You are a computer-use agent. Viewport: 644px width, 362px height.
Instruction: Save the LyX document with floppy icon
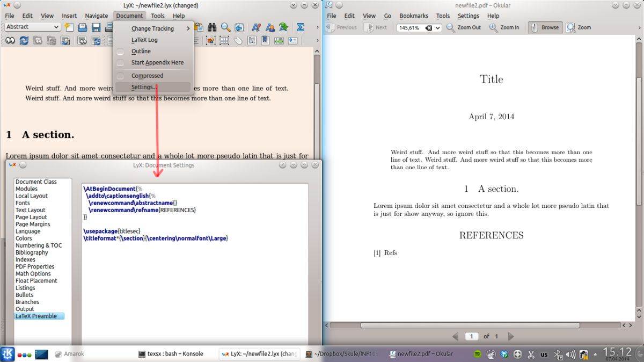click(x=96, y=27)
